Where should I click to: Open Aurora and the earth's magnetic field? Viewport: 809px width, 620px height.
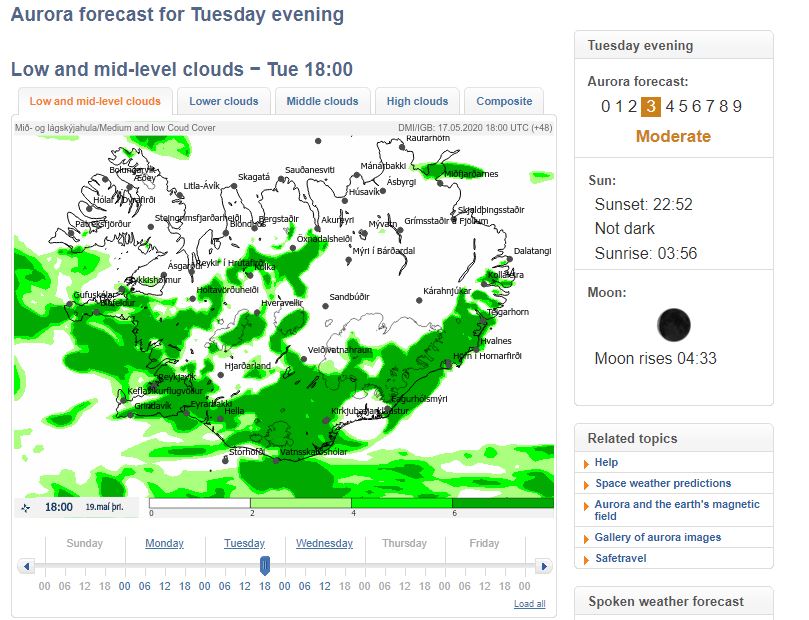point(677,511)
